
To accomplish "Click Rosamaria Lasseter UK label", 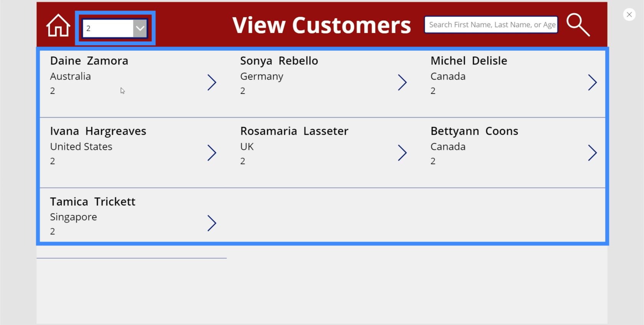I will tap(247, 147).
